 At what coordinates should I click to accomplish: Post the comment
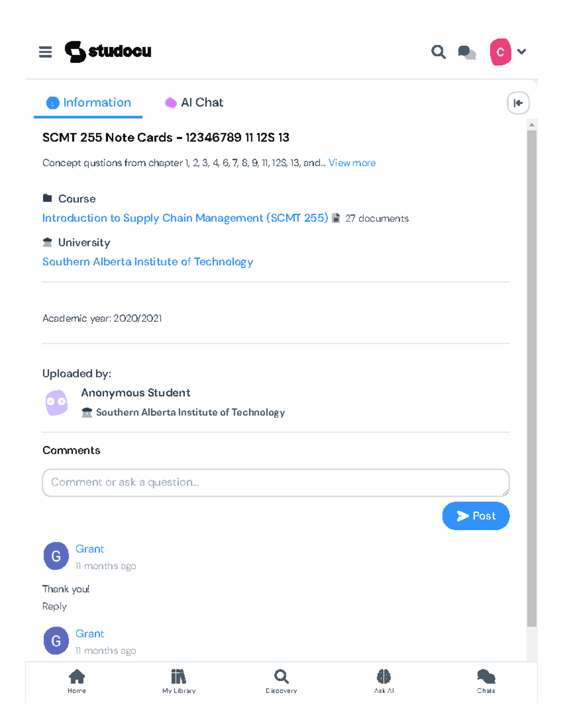click(x=476, y=516)
